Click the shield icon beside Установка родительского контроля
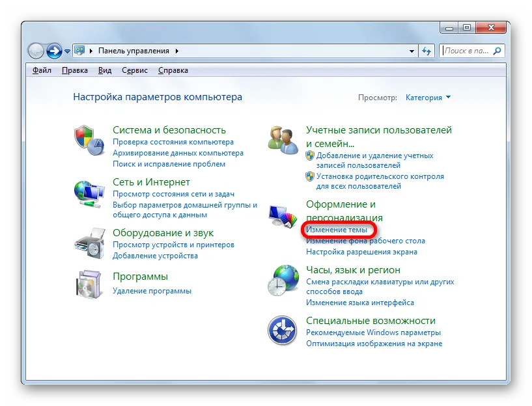The image size is (532, 406). point(310,176)
